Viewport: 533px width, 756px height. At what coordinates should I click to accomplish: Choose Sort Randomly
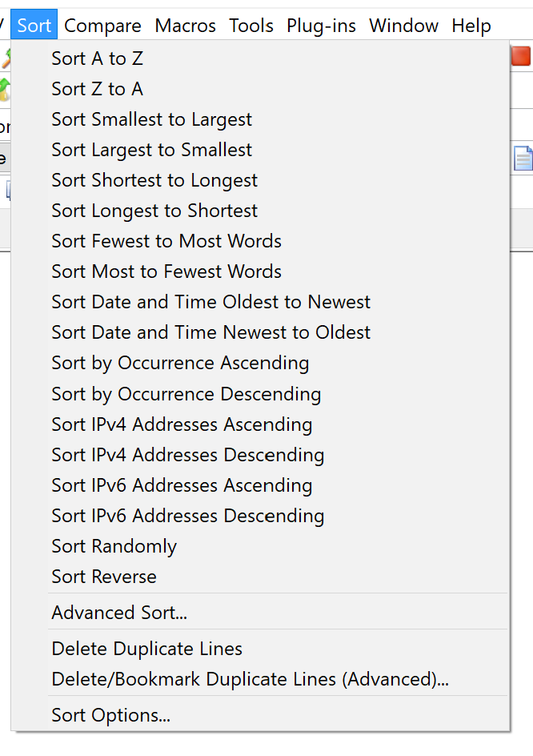pyautogui.click(x=260, y=546)
